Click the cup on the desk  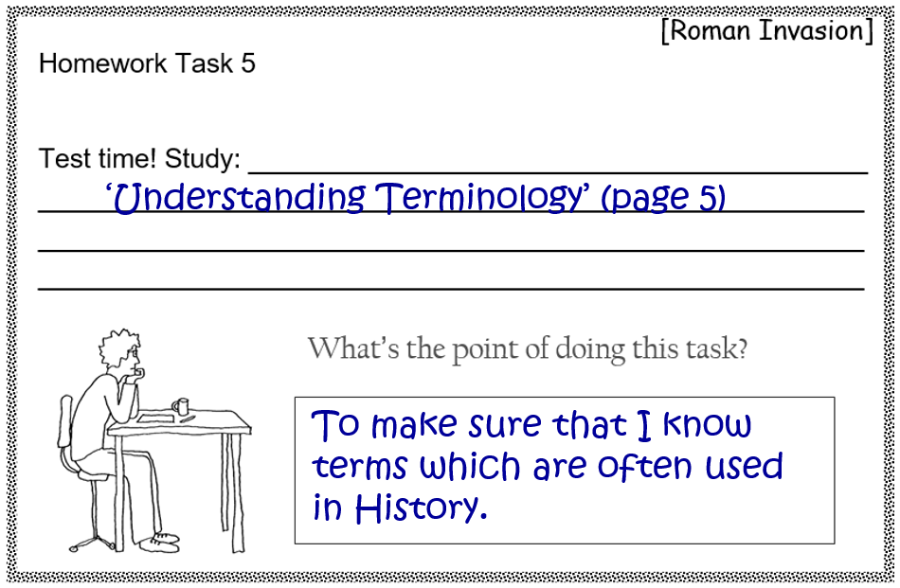pyautogui.click(x=181, y=406)
